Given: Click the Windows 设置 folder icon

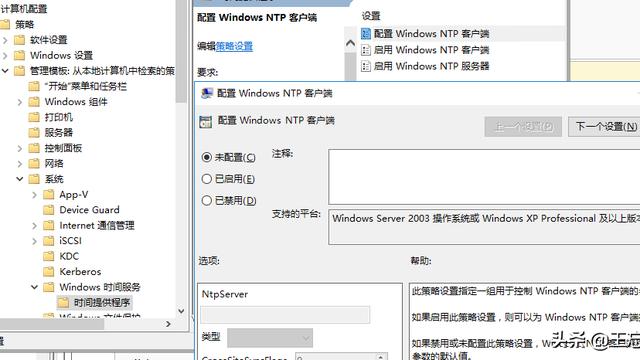Looking at the screenshot, I should [x=19, y=56].
